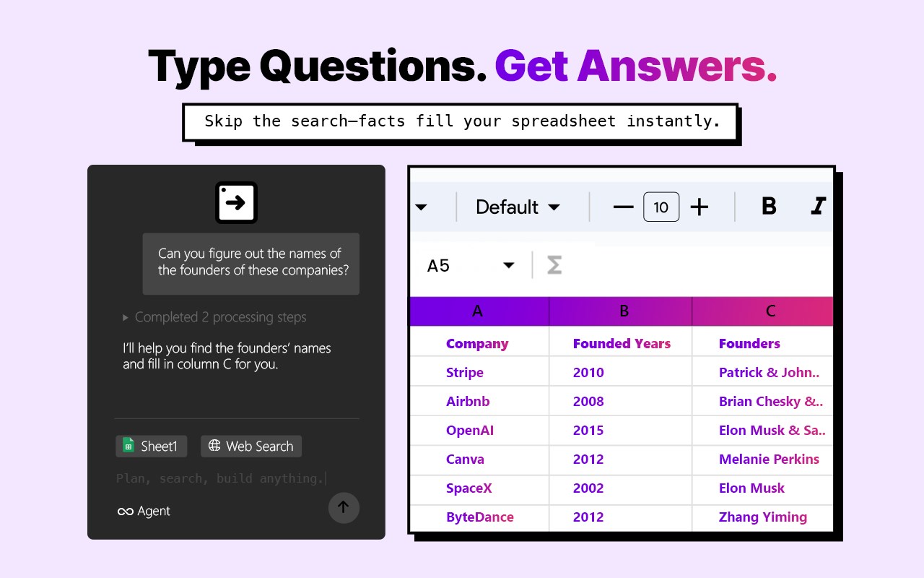
Task: Open the Agent mode selector
Action: point(144,512)
